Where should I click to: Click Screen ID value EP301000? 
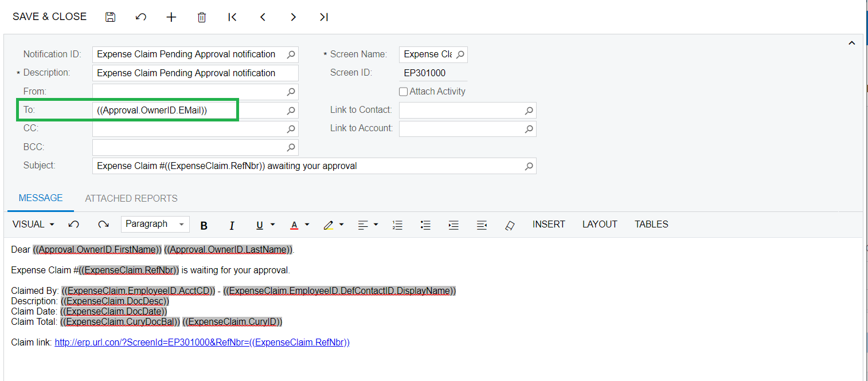pyautogui.click(x=425, y=73)
